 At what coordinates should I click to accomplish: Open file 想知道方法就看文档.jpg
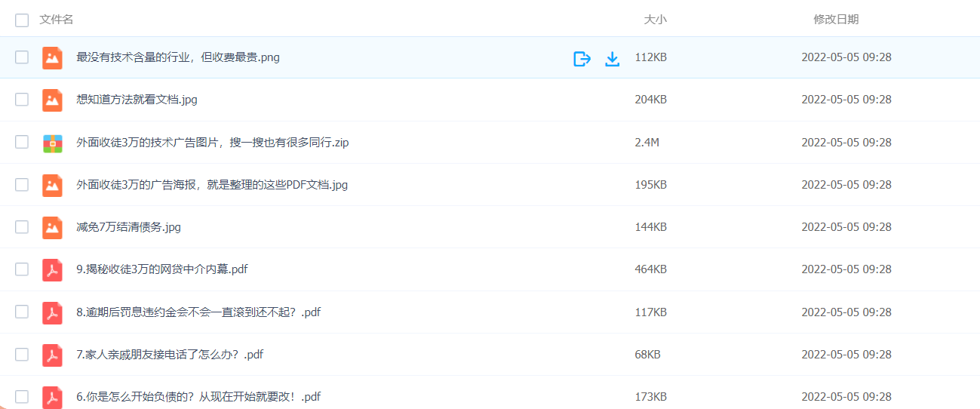(137, 100)
